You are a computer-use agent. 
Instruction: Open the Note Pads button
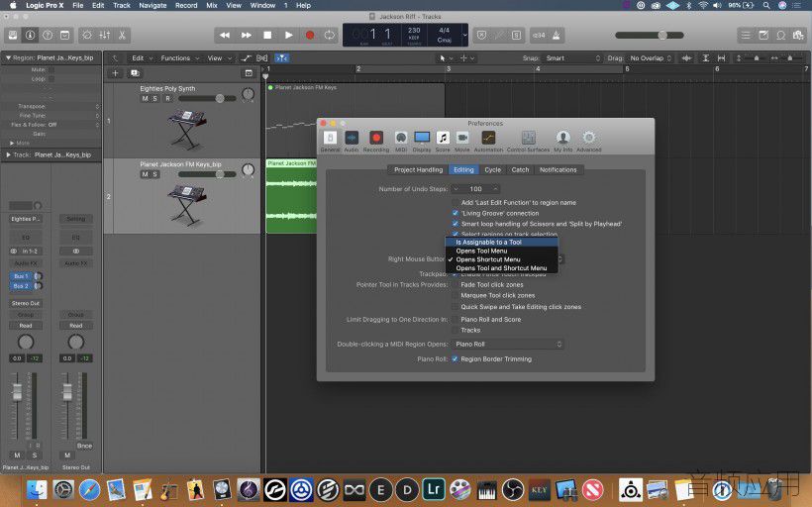tap(763, 36)
